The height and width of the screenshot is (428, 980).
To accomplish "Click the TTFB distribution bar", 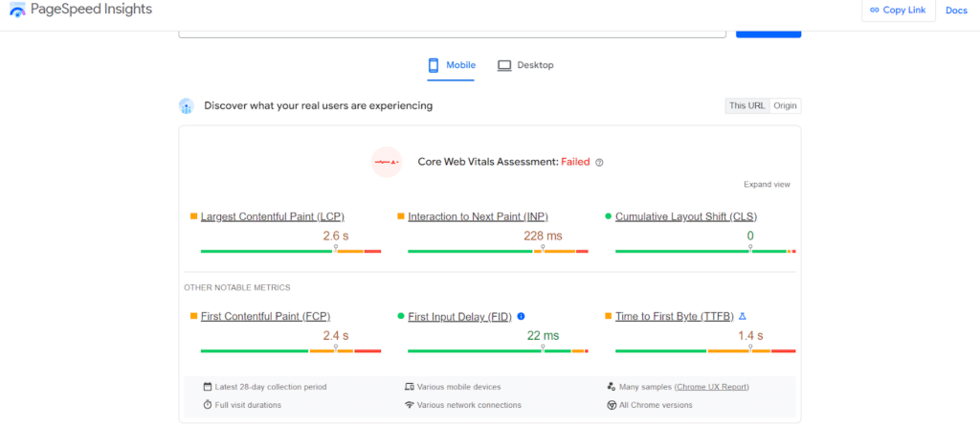I will point(705,351).
